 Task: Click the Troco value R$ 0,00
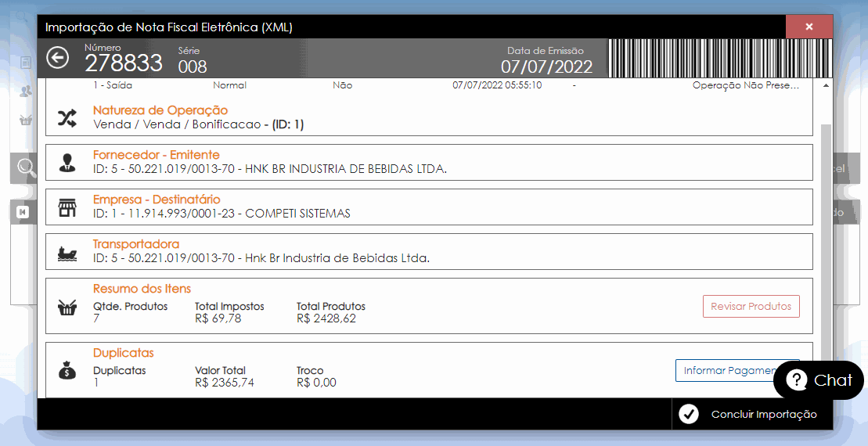click(316, 383)
